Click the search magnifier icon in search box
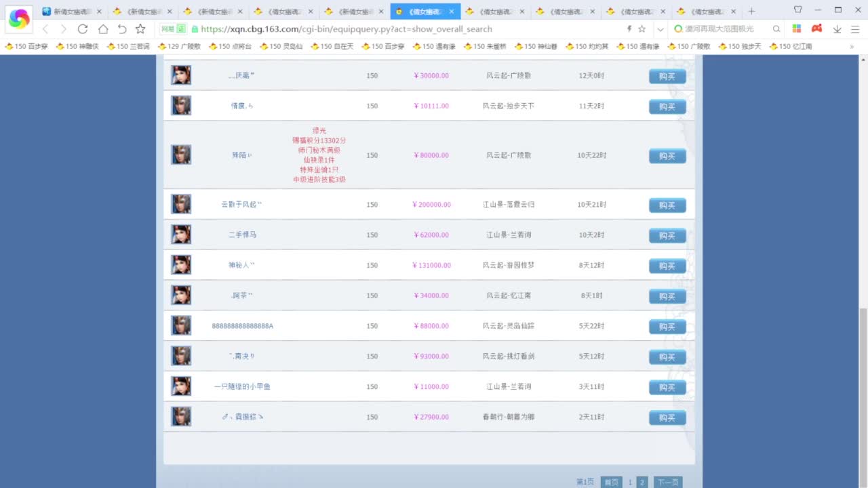 (x=776, y=29)
